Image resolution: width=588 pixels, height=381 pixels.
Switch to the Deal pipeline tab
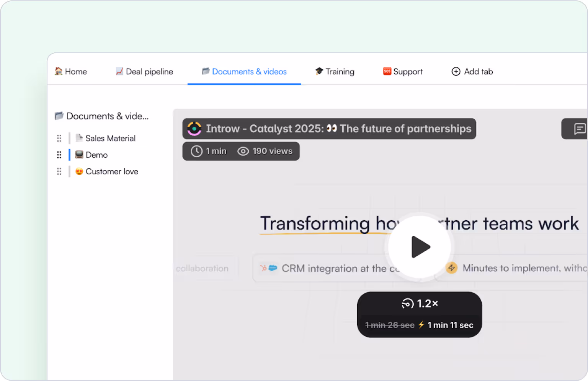[x=144, y=72]
